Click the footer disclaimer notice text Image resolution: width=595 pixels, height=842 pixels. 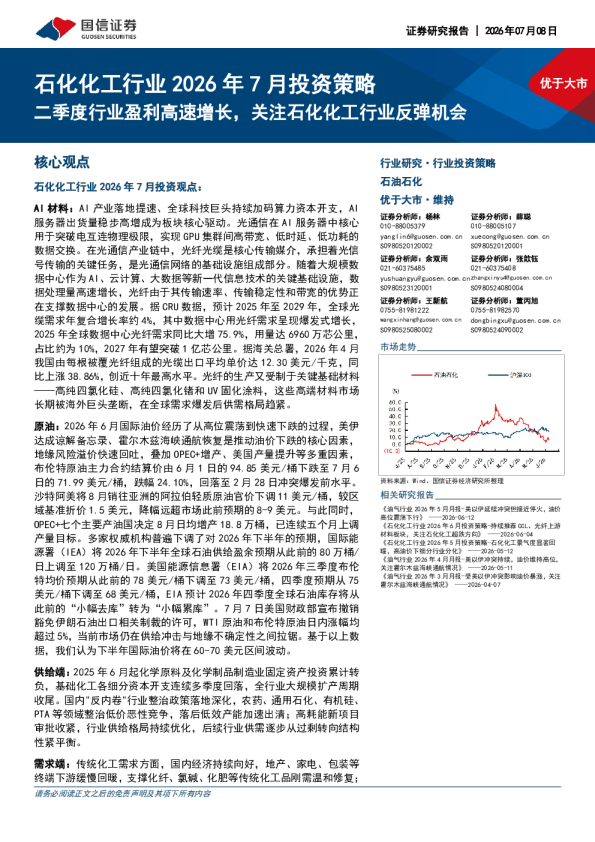click(122, 794)
